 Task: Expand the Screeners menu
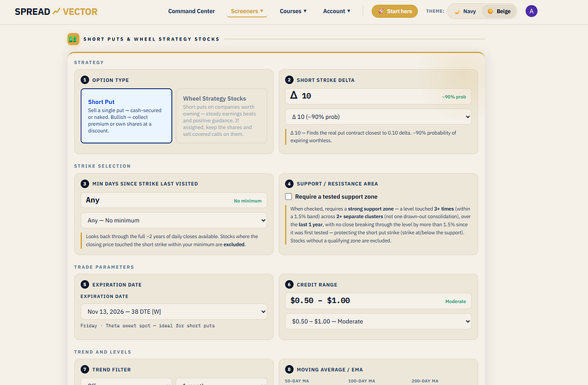(247, 12)
